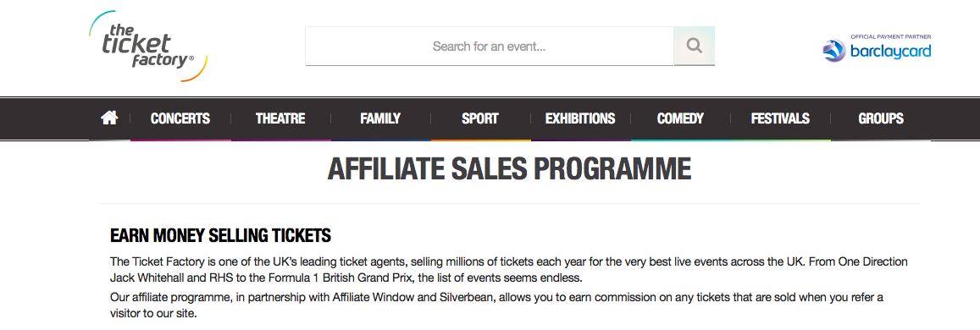Image resolution: width=980 pixels, height=330 pixels.
Task: Click the 'Earn Money Selling Tickets' subheading
Action: [x=220, y=236]
